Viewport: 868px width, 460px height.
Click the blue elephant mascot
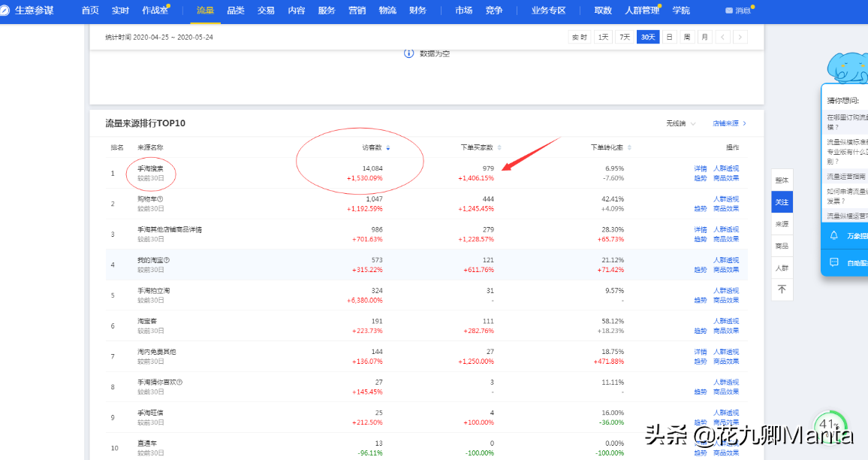pyautogui.click(x=847, y=68)
